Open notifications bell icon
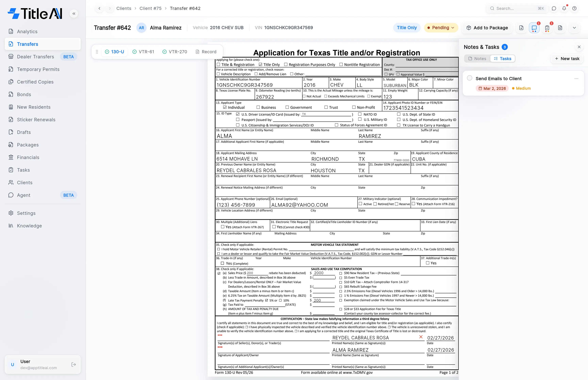Viewport: 588px width, 380px height. [564, 8]
